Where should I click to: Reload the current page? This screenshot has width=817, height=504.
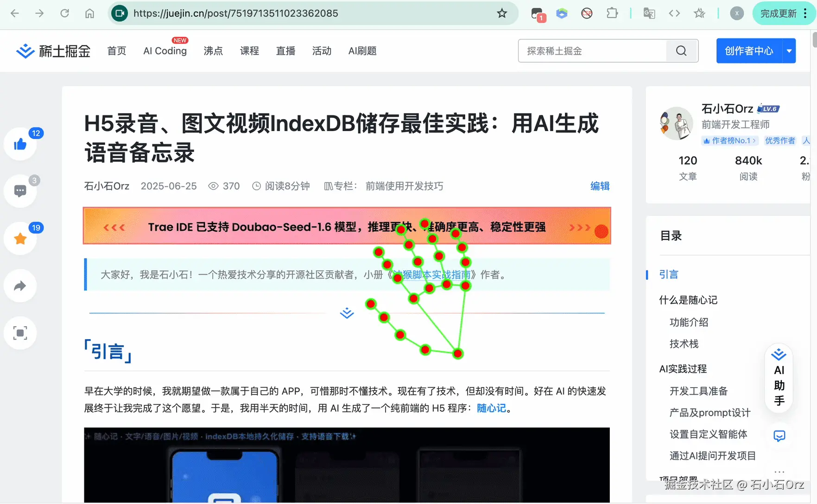coord(64,13)
